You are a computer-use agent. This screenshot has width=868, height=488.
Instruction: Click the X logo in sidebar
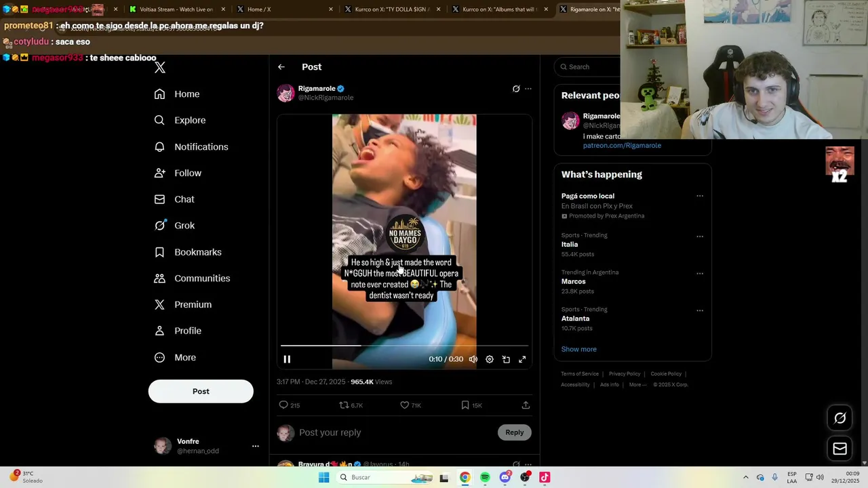point(160,67)
